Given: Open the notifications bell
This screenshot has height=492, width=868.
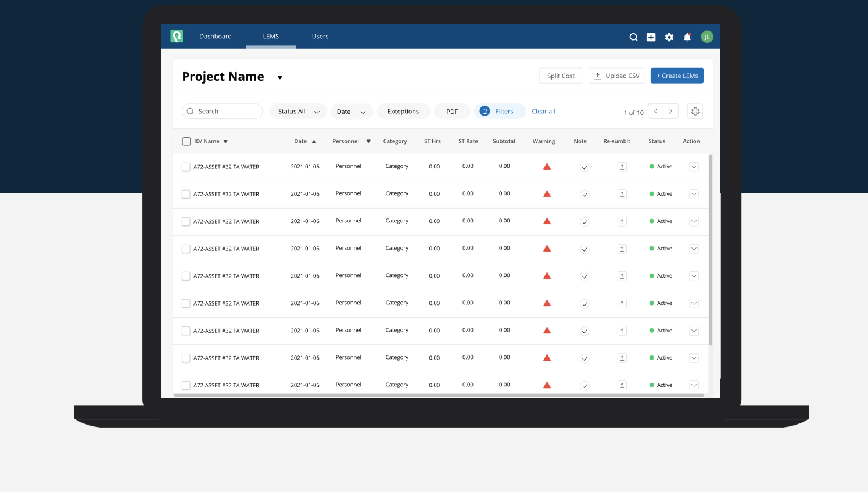Looking at the screenshot, I should 687,37.
